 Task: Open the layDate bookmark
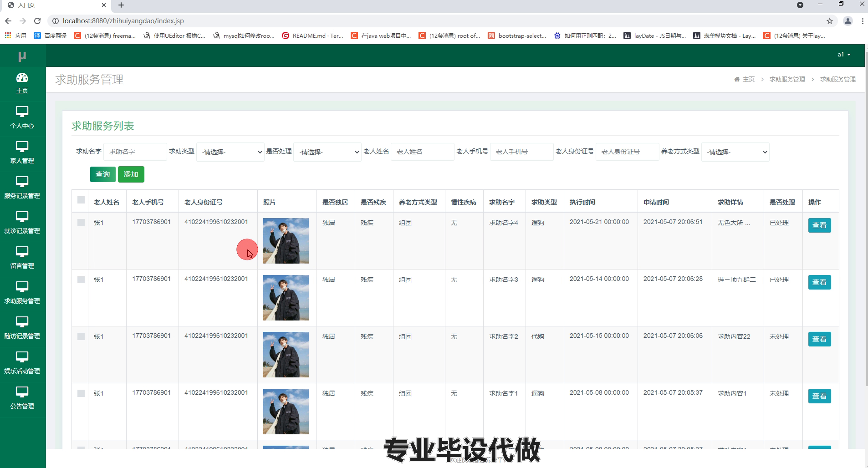(654, 36)
